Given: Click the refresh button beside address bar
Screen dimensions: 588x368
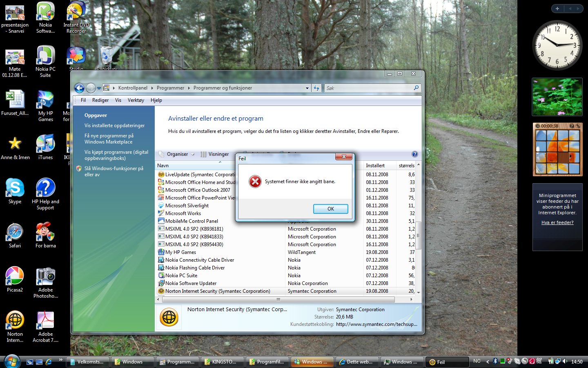Looking at the screenshot, I should pyautogui.click(x=316, y=88).
